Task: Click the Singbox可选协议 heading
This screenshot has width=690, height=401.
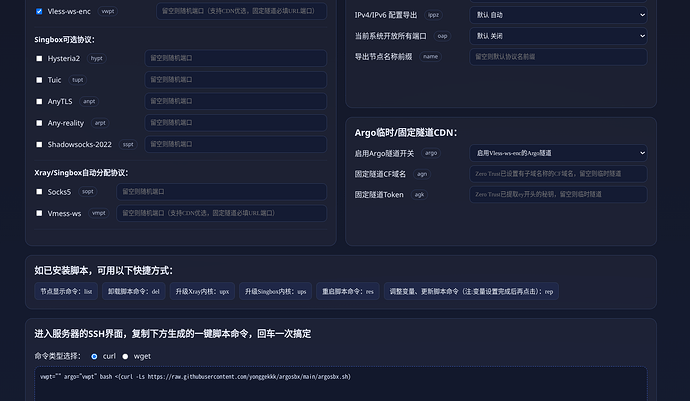Action: pyautogui.click(x=65, y=40)
